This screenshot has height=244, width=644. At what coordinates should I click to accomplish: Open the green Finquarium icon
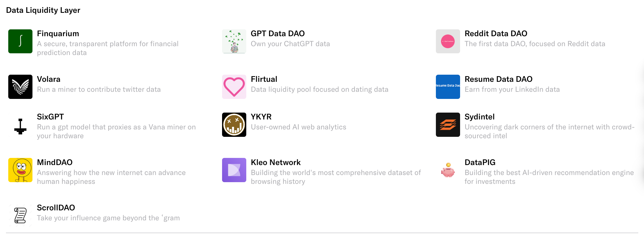pos(20,41)
